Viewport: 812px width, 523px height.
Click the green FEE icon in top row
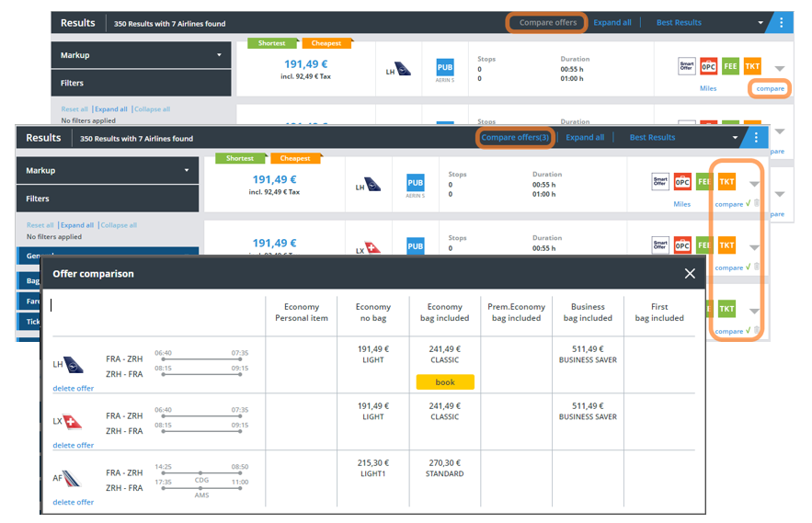[x=730, y=66]
